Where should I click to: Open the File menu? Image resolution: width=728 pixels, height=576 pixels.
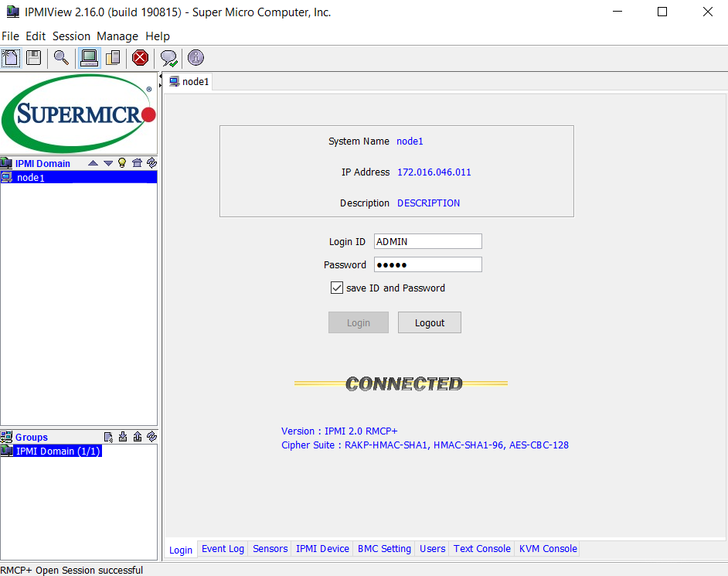tap(10, 36)
